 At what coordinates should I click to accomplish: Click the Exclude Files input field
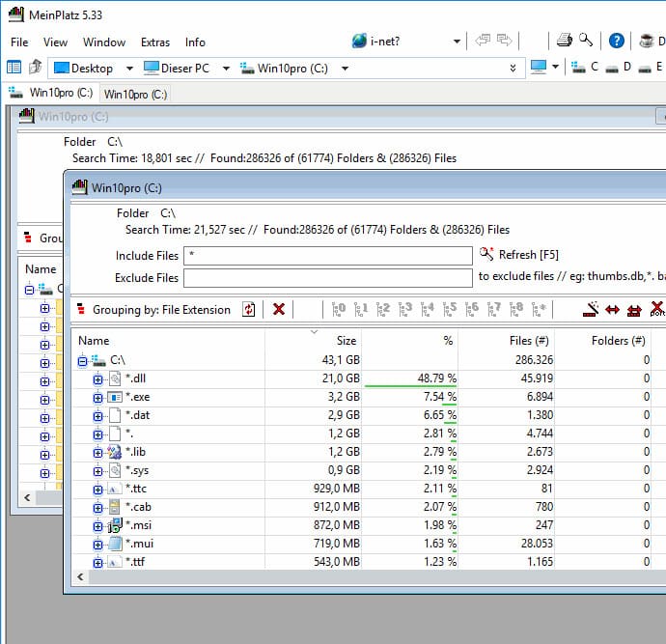[328, 278]
